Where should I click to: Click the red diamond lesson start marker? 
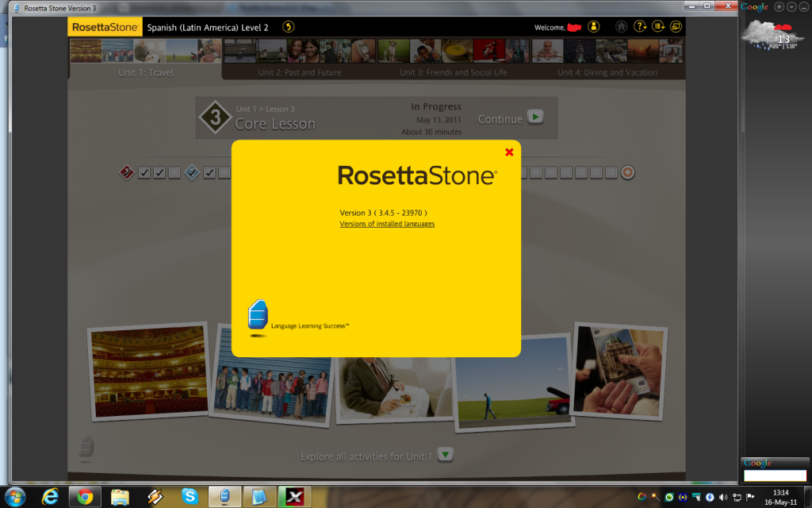pyautogui.click(x=126, y=172)
